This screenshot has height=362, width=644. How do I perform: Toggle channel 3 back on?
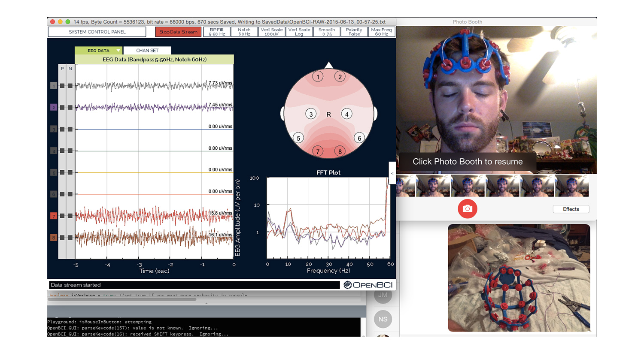[53, 129]
